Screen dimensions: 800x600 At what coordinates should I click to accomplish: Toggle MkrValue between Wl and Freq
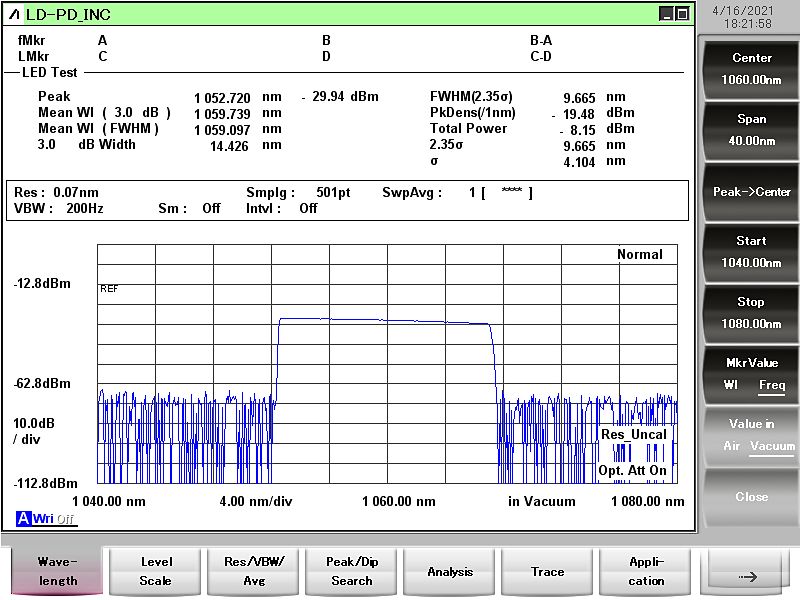(751, 374)
